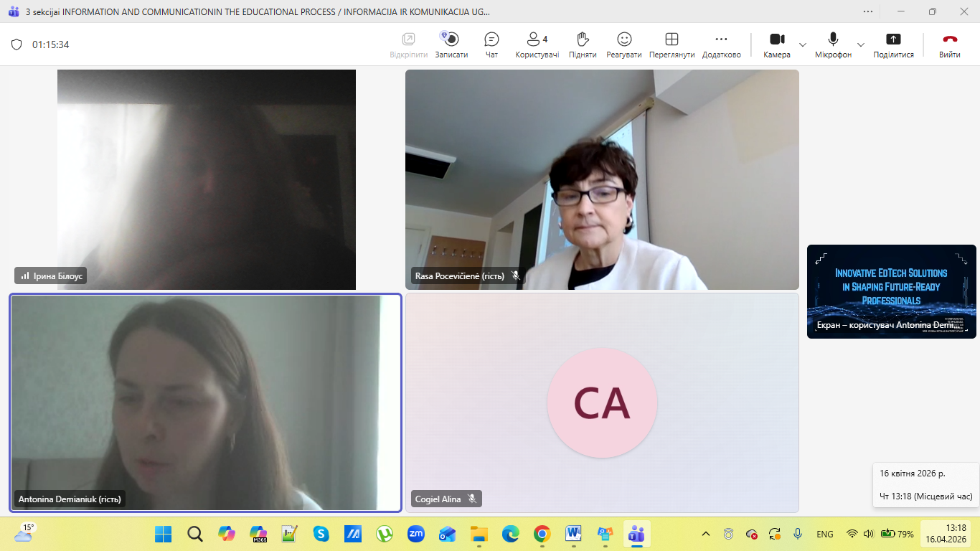Select Rasa Pocevičienė video tile

point(601,179)
